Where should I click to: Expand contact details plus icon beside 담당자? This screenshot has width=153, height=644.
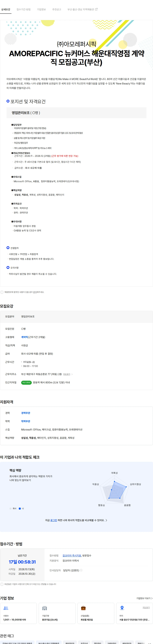[x=81, y=570]
